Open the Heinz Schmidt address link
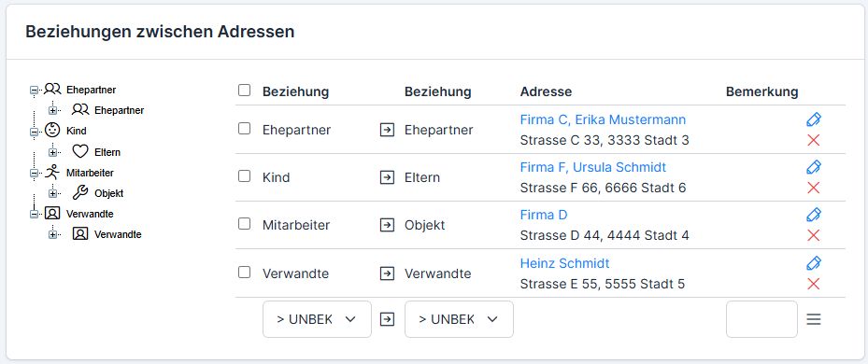 (564, 263)
